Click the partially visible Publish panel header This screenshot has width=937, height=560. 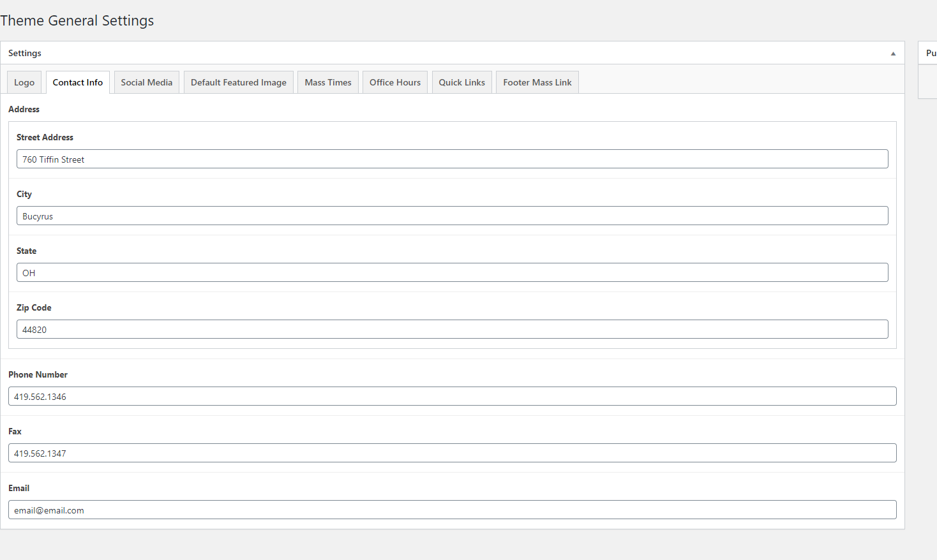(930, 53)
